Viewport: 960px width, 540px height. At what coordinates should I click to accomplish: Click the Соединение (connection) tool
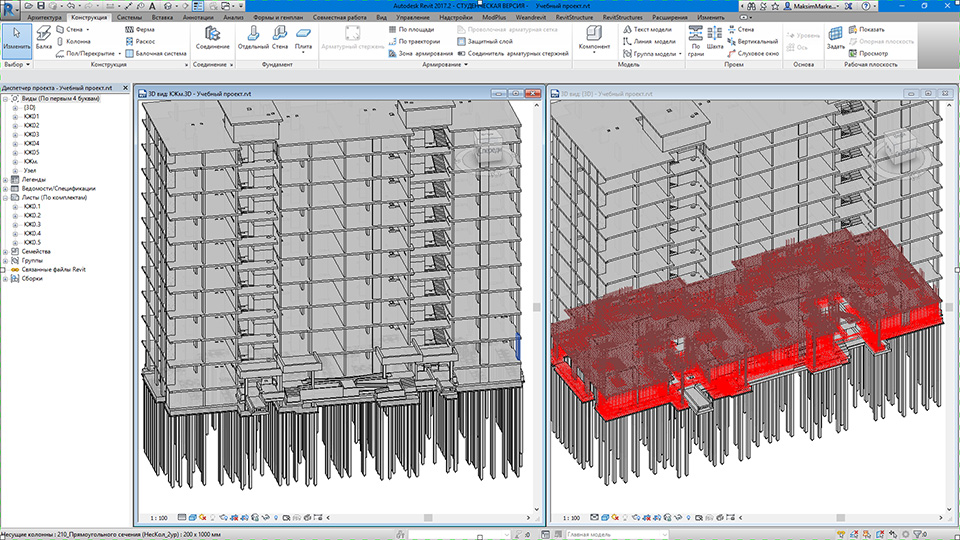tap(211, 38)
